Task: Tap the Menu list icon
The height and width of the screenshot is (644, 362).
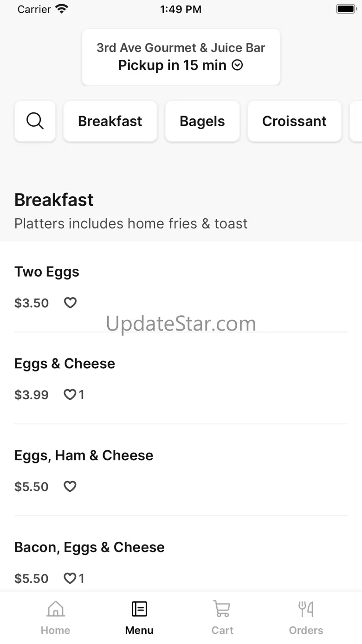Action: pos(139,609)
